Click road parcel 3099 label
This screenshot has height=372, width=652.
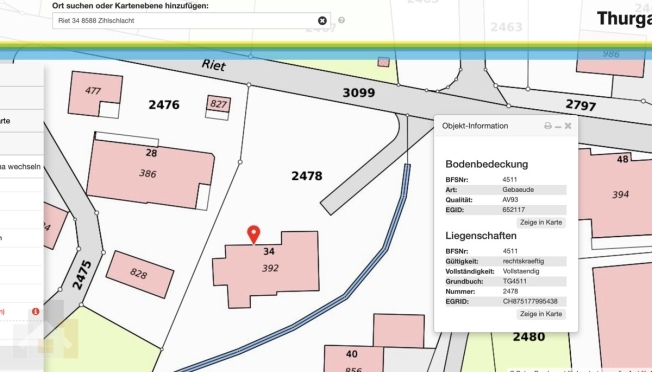pos(359,93)
